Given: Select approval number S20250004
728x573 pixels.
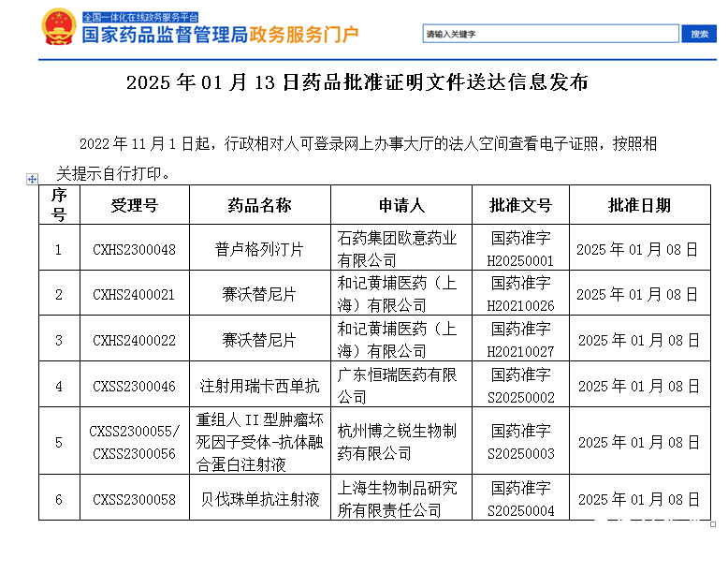Looking at the screenshot, I should tap(520, 511).
